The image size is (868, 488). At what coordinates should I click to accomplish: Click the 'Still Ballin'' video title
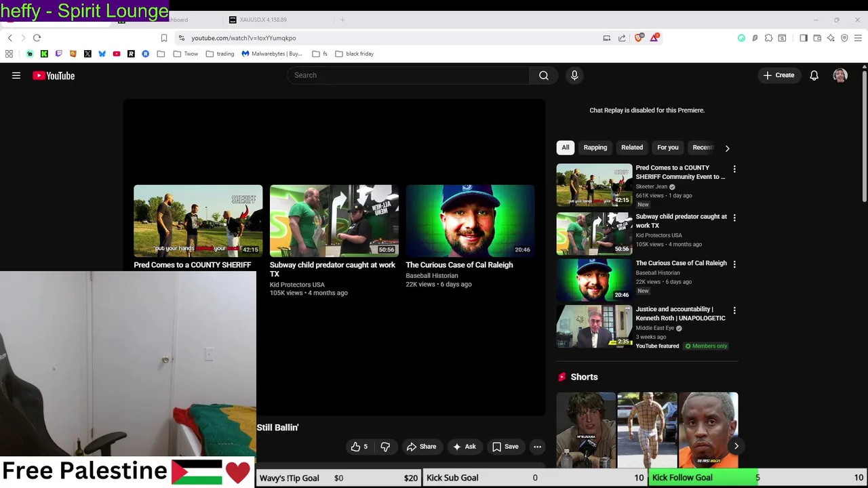(277, 428)
